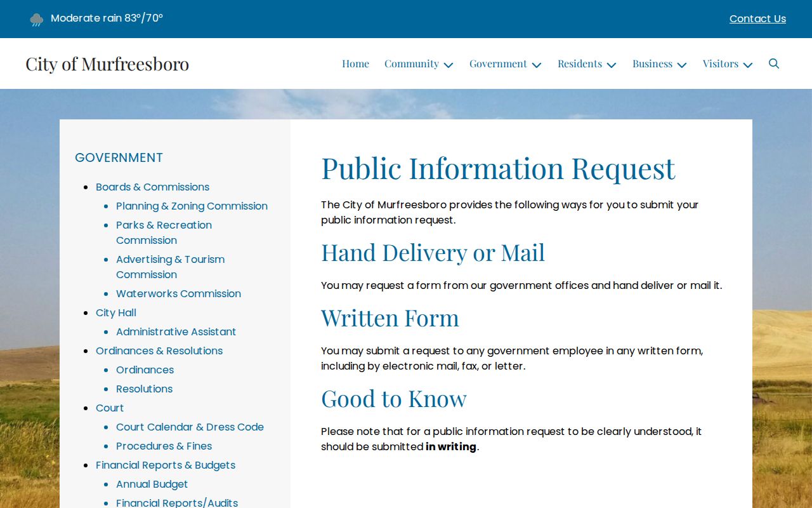This screenshot has width=812, height=508.
Task: Click the Good to Know heading
Action: click(x=394, y=399)
